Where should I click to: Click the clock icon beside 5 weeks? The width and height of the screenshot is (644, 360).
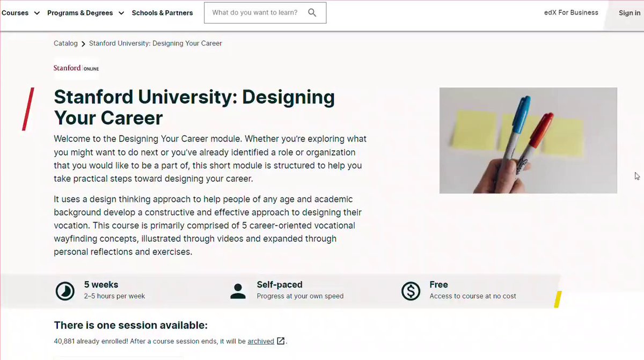(x=65, y=291)
